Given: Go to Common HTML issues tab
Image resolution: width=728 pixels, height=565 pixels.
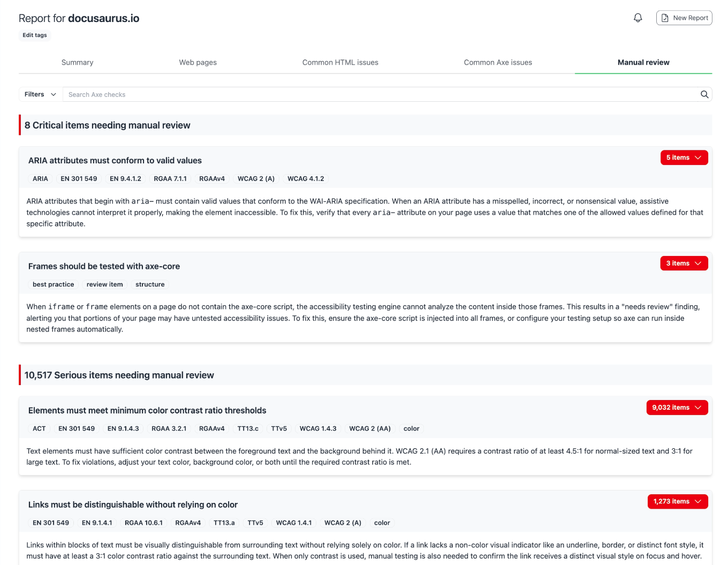Looking at the screenshot, I should [x=340, y=63].
